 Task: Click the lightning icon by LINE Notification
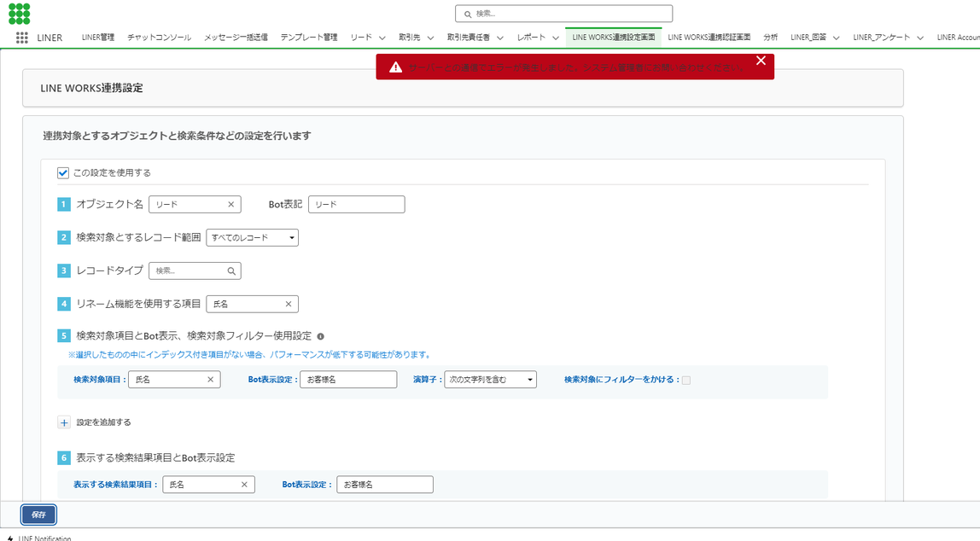click(x=10, y=538)
